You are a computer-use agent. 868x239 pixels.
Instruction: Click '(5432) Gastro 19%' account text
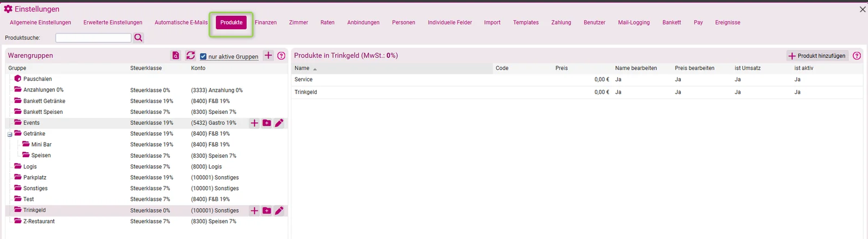coord(214,123)
